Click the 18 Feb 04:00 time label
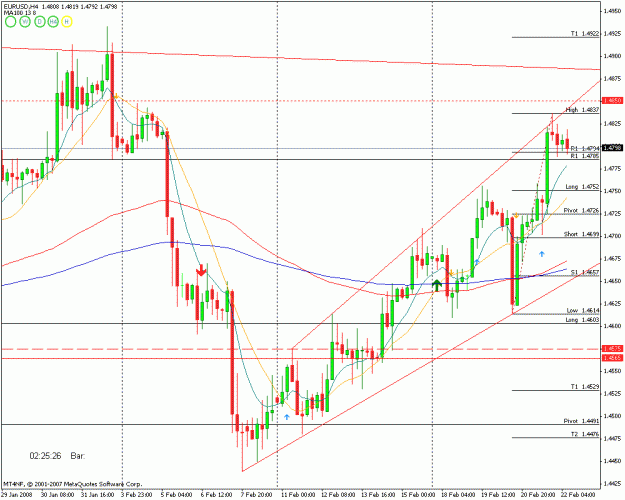This screenshot has height=500, width=625. click(458, 495)
